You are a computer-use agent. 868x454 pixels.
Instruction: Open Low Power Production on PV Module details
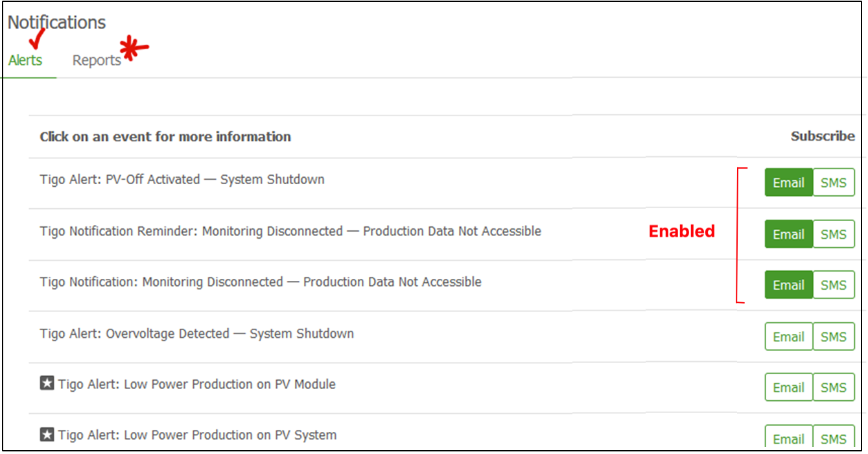click(197, 385)
